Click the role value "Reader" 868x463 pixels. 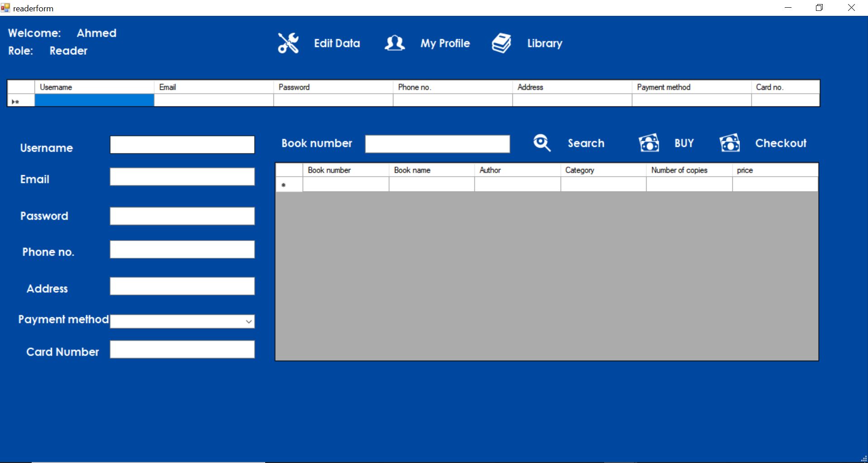tap(69, 51)
